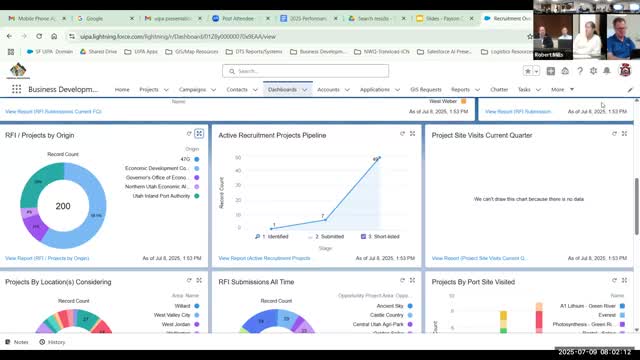
Task: Expand the Projects tab dropdown chevron
Action: click(166, 90)
